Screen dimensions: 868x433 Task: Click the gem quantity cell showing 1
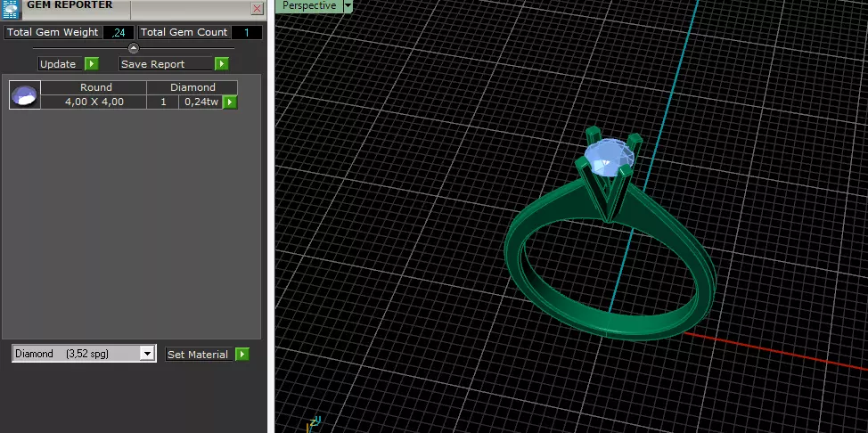click(163, 102)
